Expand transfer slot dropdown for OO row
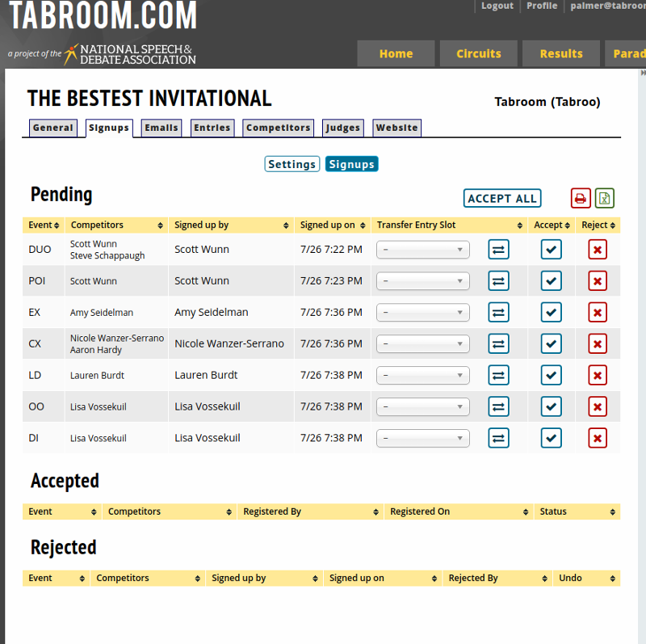The width and height of the screenshot is (646, 644). pyautogui.click(x=423, y=407)
